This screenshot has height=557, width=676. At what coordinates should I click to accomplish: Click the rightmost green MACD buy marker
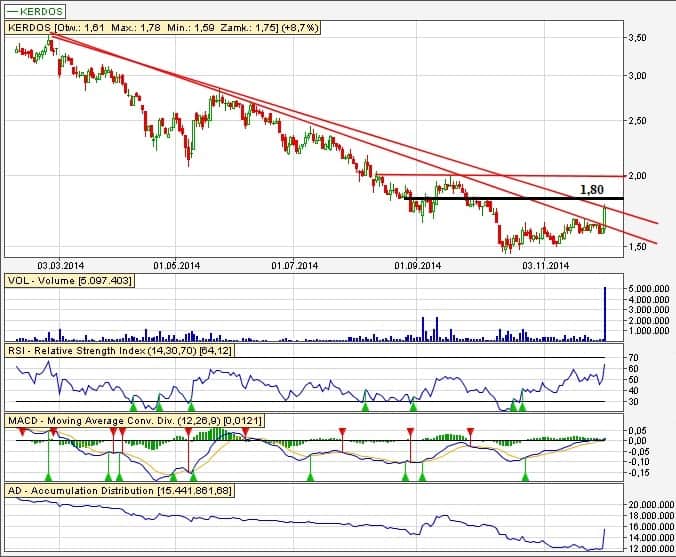point(526,477)
